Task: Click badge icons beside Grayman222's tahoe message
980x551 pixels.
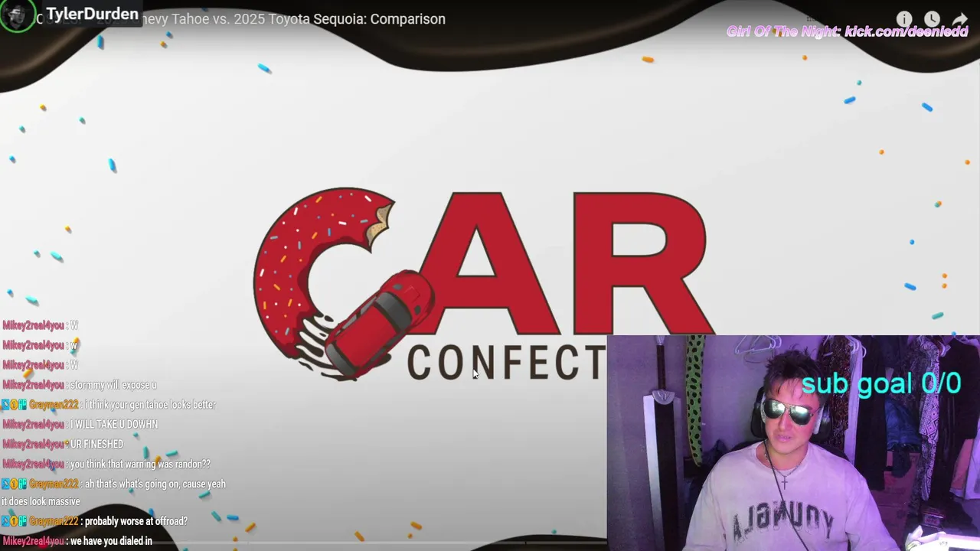Action: pyautogui.click(x=15, y=405)
